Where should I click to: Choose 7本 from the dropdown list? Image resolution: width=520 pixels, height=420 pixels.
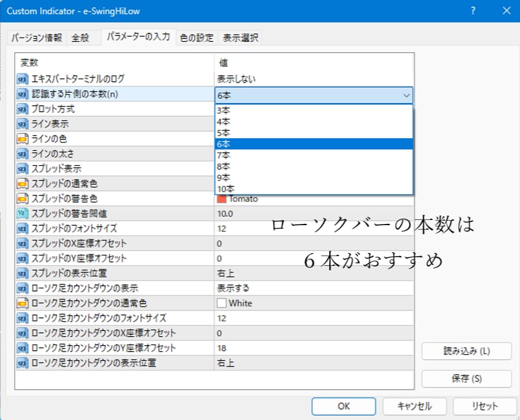pyautogui.click(x=314, y=155)
